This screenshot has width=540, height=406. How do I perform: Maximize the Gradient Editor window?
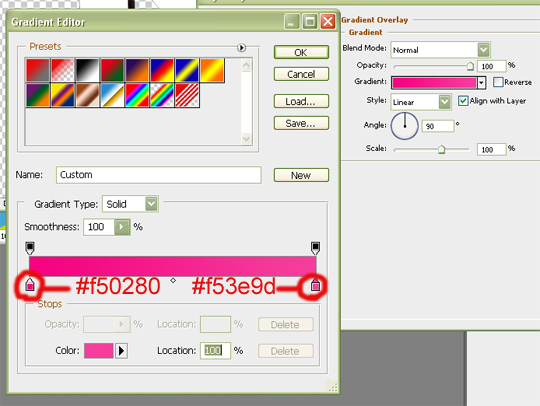(x=310, y=22)
